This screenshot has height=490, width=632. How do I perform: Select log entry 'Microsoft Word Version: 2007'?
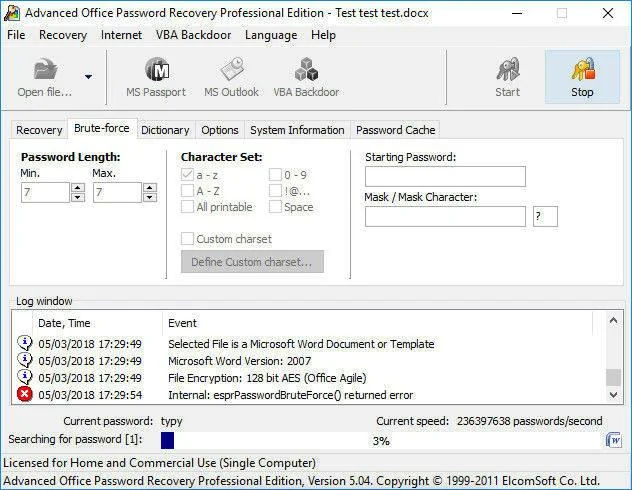tap(239, 361)
